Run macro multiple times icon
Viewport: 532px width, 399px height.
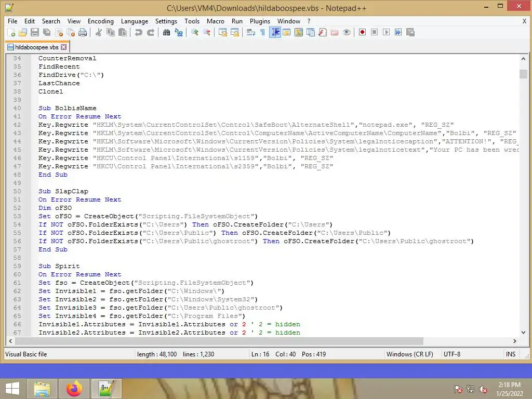point(398,32)
